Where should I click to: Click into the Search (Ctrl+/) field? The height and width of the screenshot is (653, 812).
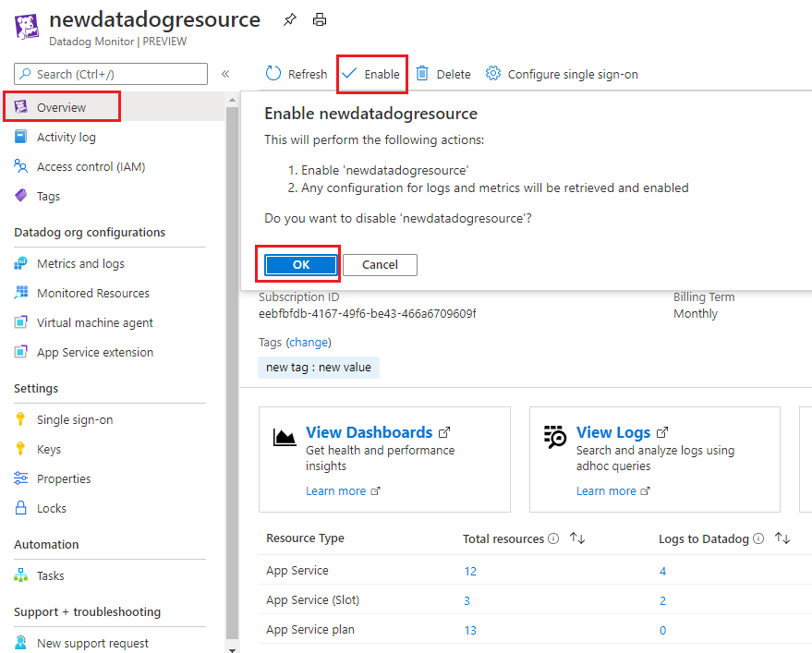pyautogui.click(x=111, y=74)
